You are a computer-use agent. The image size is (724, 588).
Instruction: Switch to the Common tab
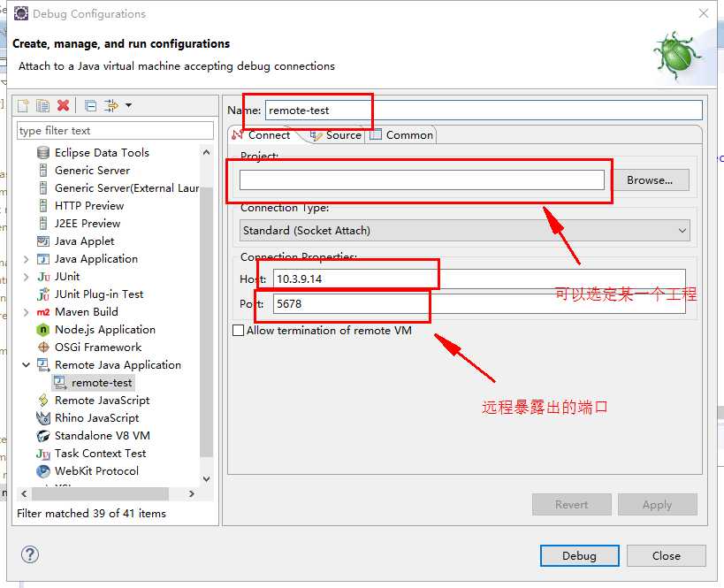[401, 135]
